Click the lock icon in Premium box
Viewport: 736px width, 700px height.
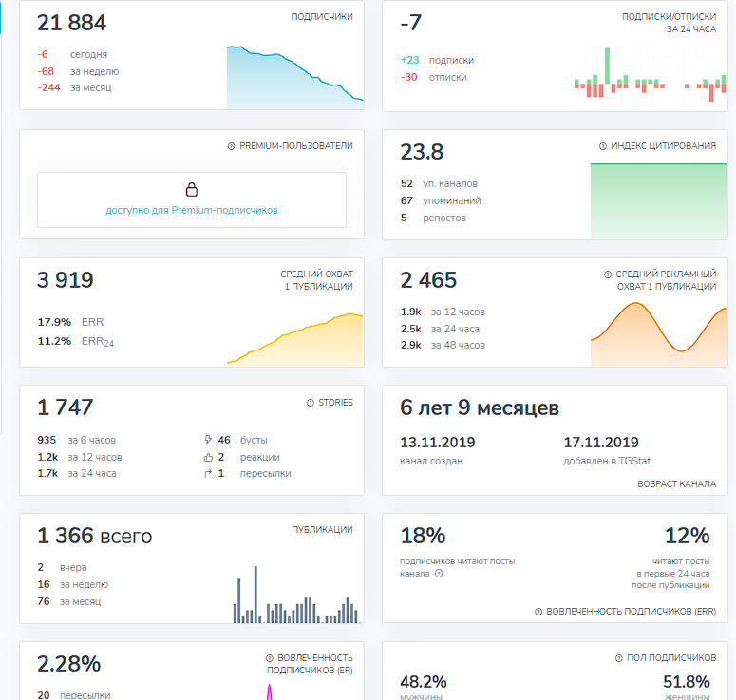coord(192,190)
